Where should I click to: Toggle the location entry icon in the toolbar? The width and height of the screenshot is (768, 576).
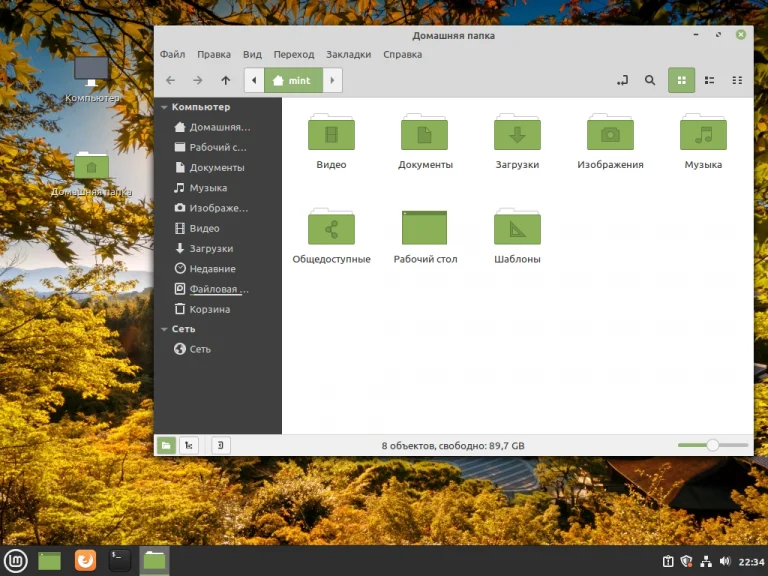pos(622,81)
